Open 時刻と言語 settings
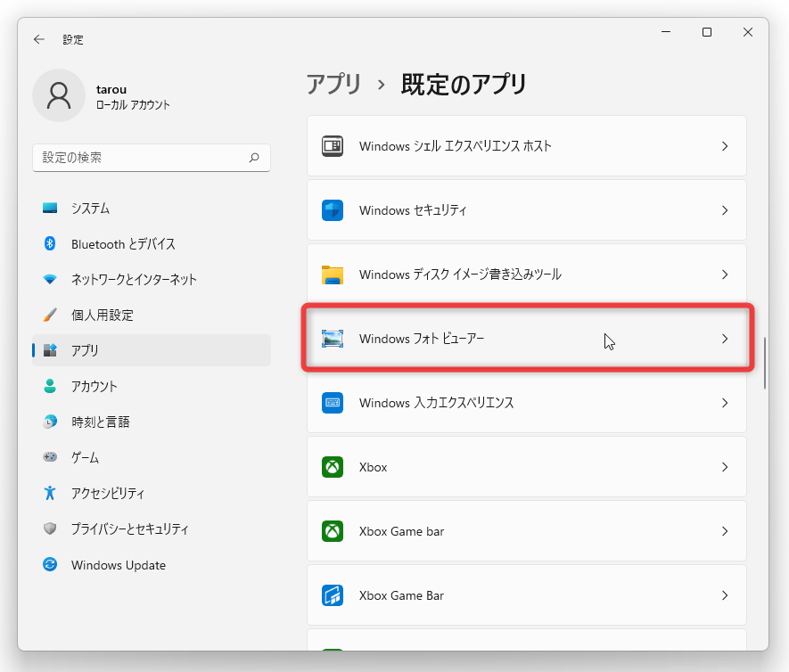Viewport: 789px width, 672px height. click(152, 422)
